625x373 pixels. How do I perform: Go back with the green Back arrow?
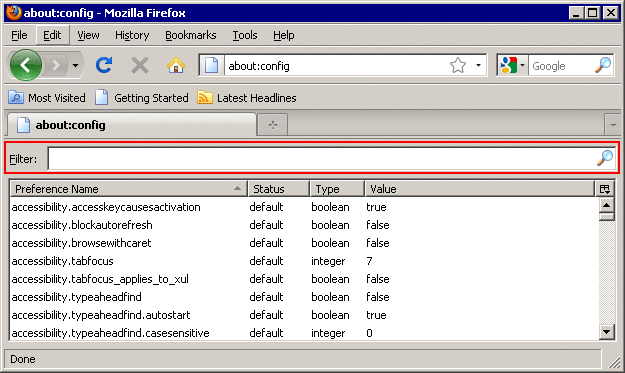pos(26,65)
